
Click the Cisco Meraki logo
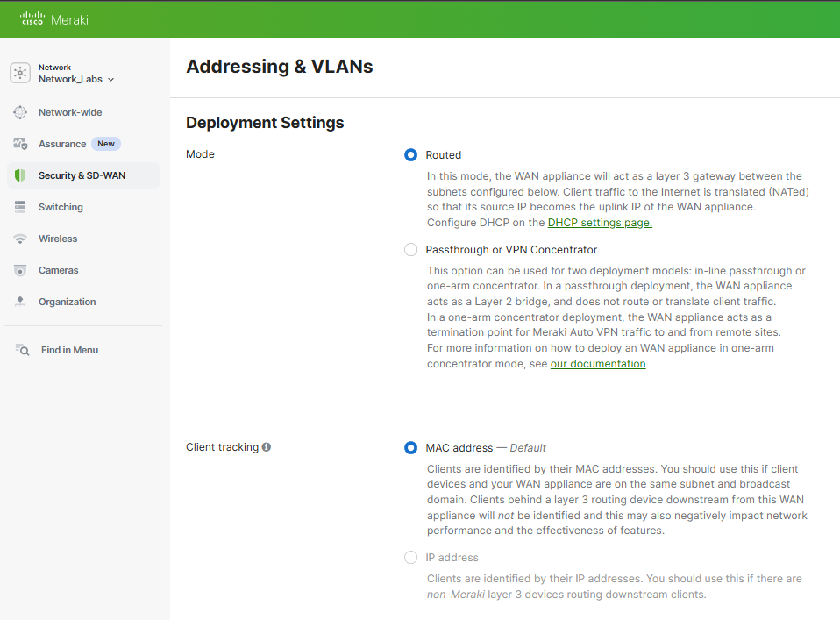53,19
